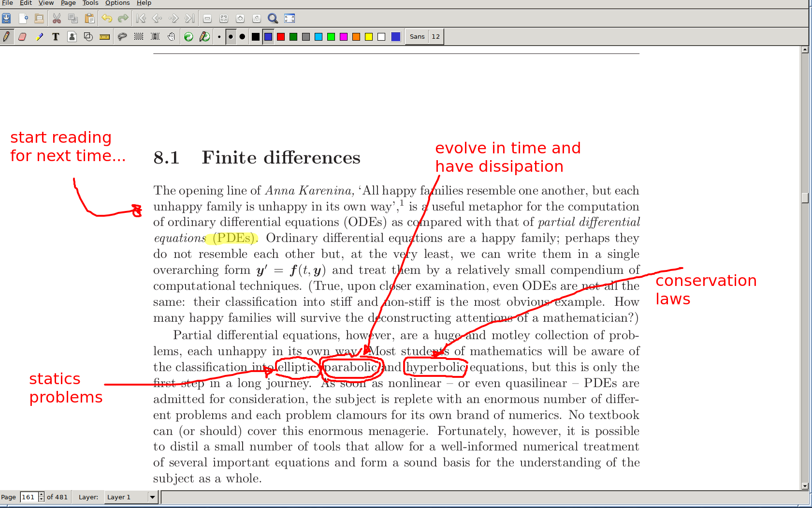Select the Eraser tool
Screen dimensions: 812x508
(x=22, y=37)
